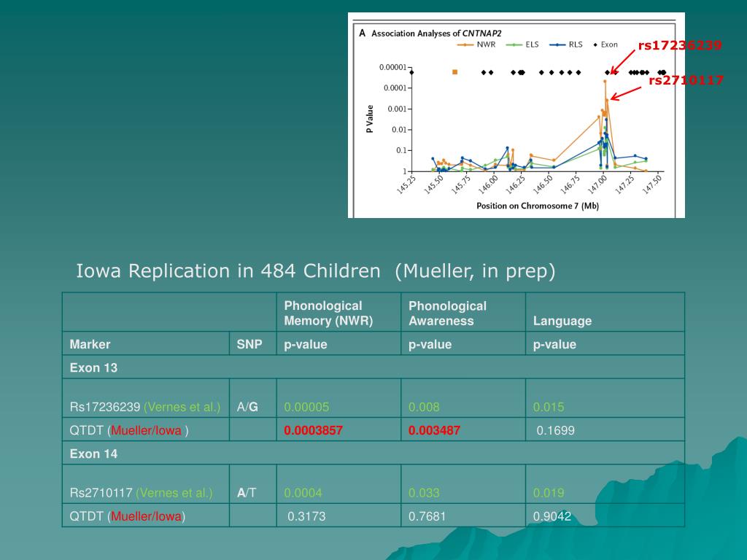Click the red label 'rs2710117' on the chart
Image resolution: width=747 pixels, height=560 pixels.
[686, 80]
